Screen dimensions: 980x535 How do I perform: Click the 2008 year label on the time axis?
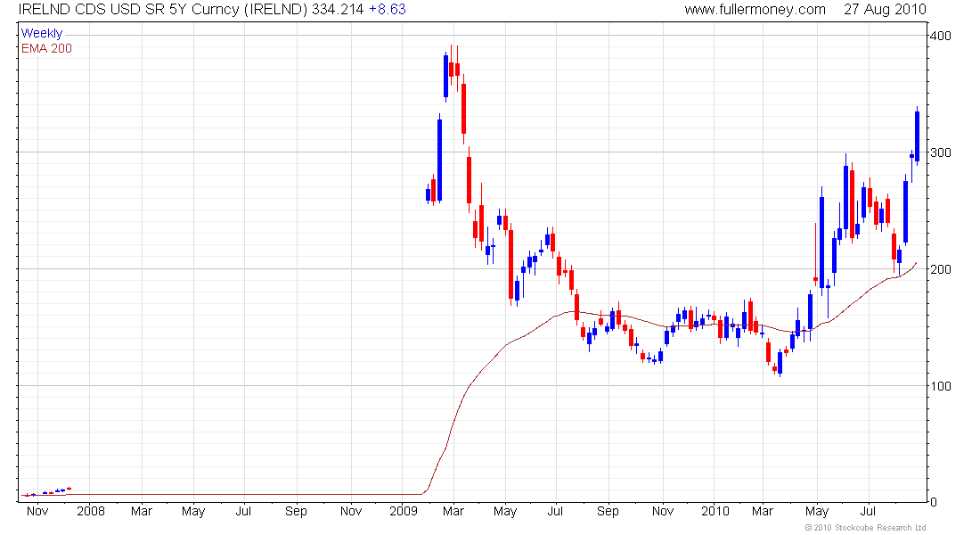pos(91,511)
